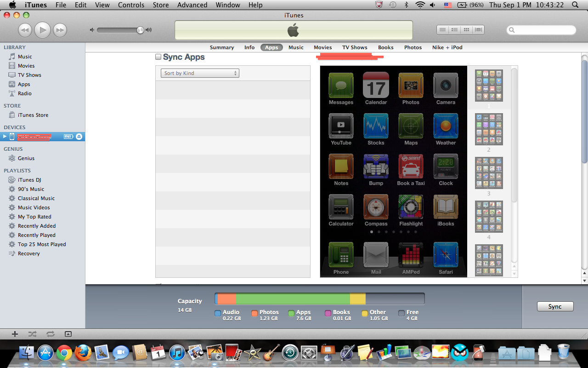The width and height of the screenshot is (588, 368).
Task: Select the Weather app icon
Action: pyautogui.click(x=446, y=126)
